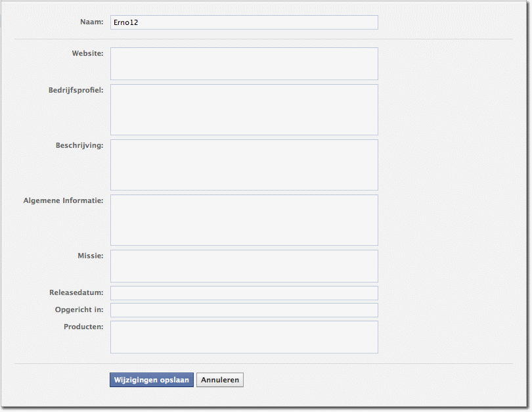Click the Naam: label
This screenshot has width=532, height=412.
coord(91,22)
